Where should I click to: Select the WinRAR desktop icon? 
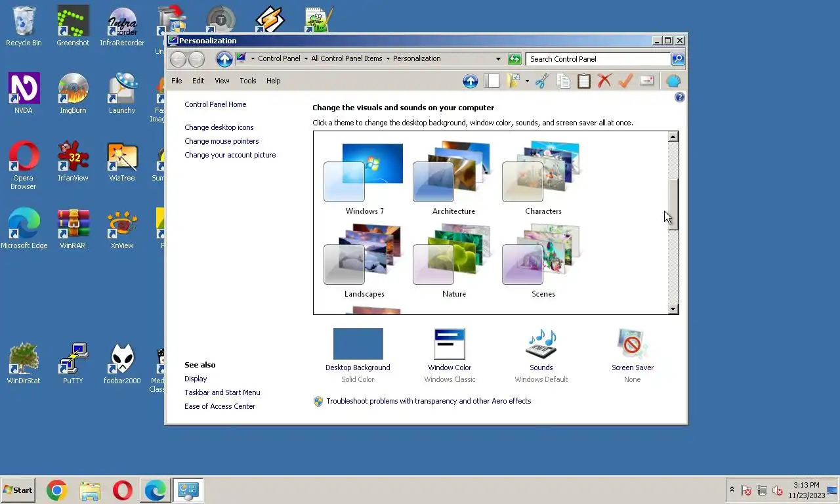click(73, 229)
